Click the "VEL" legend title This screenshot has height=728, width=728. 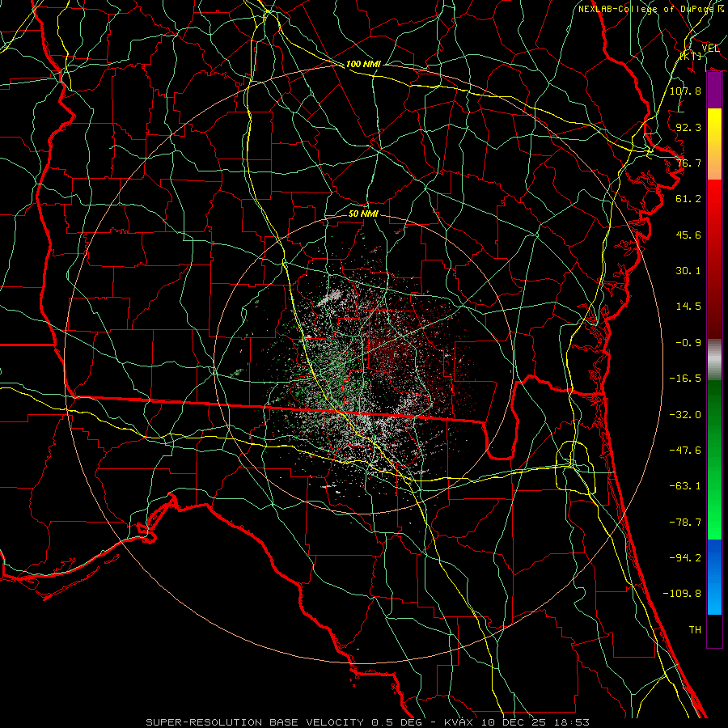(710, 49)
